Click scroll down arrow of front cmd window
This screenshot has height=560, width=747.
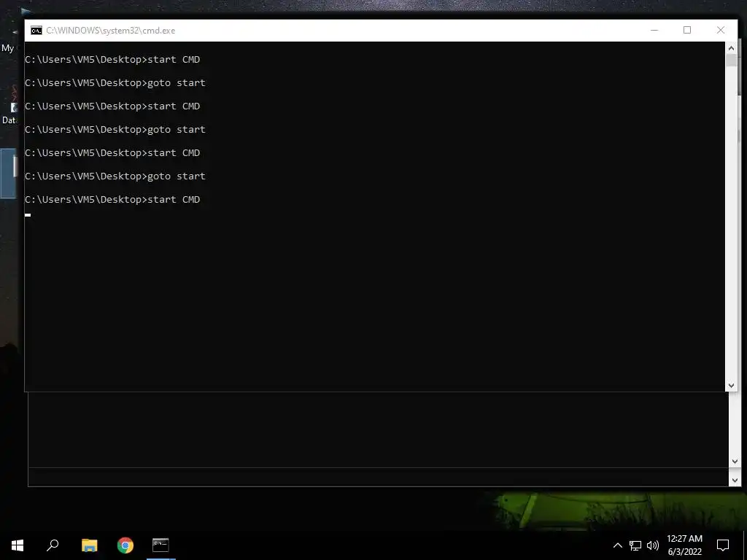731,386
